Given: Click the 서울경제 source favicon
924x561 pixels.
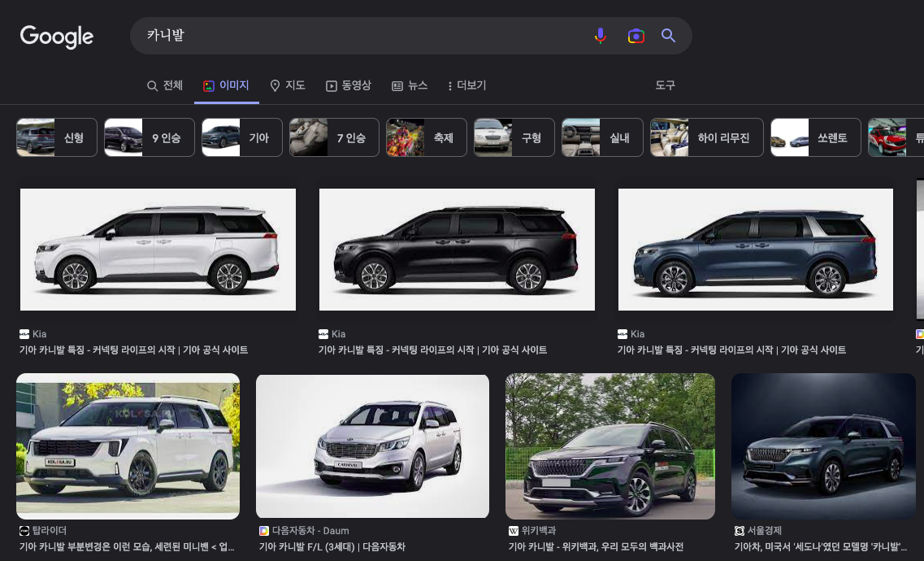Looking at the screenshot, I should click(x=740, y=531).
